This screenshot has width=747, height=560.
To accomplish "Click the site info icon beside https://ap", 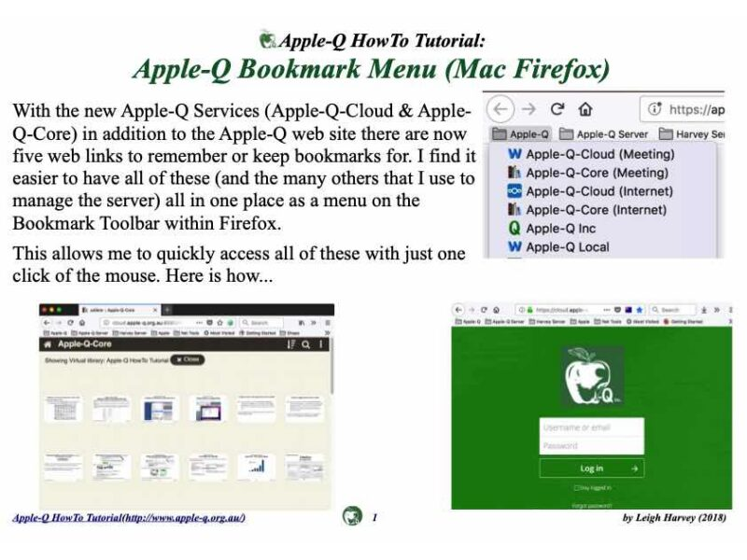I will (655, 109).
